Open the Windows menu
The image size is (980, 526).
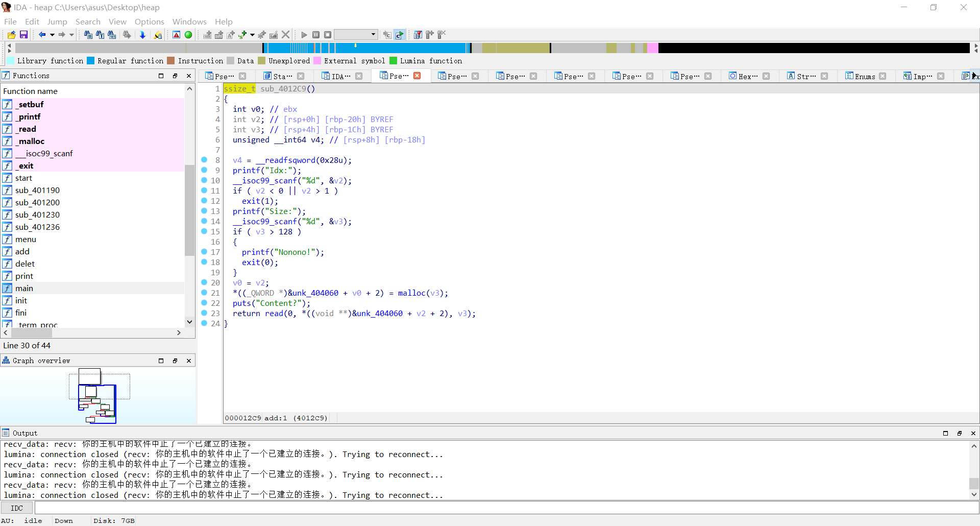(x=189, y=21)
